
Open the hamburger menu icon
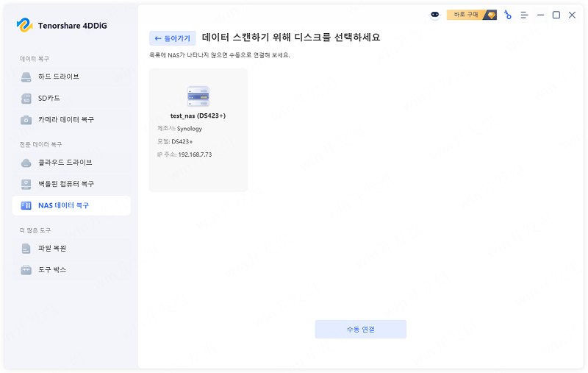pos(524,15)
